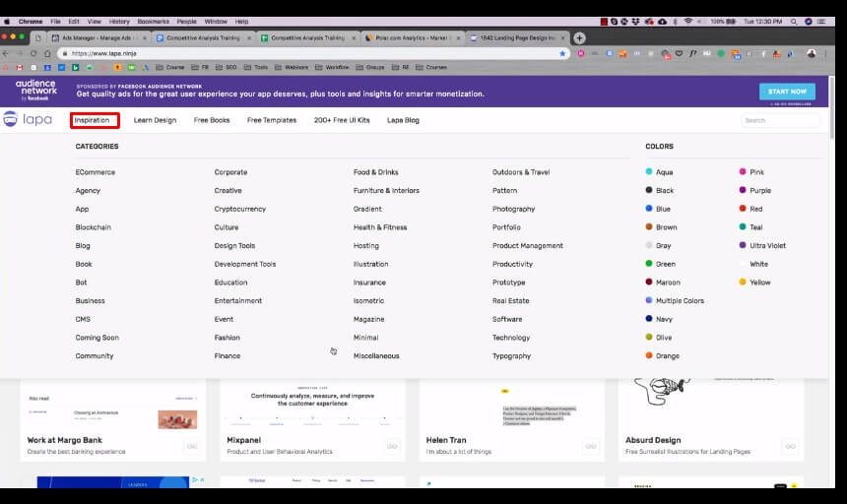Select the Food & Drinks category
This screenshot has width=847, height=504.
[x=375, y=172]
